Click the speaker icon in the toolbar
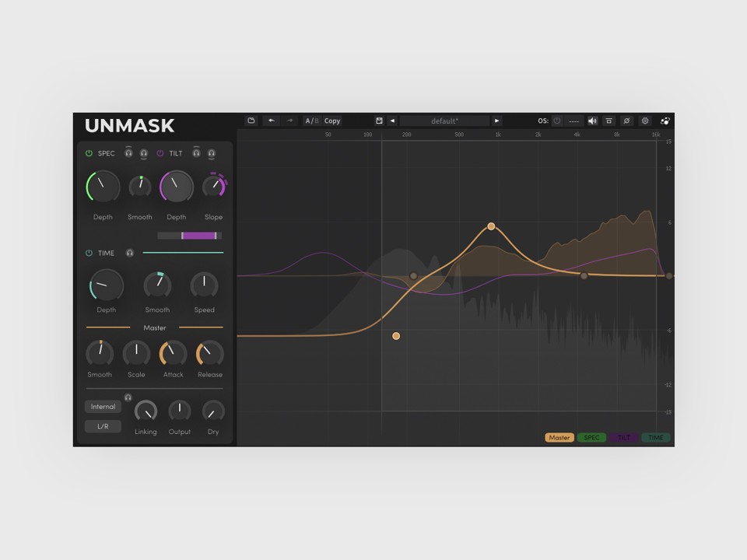The width and height of the screenshot is (747, 560). tap(592, 121)
